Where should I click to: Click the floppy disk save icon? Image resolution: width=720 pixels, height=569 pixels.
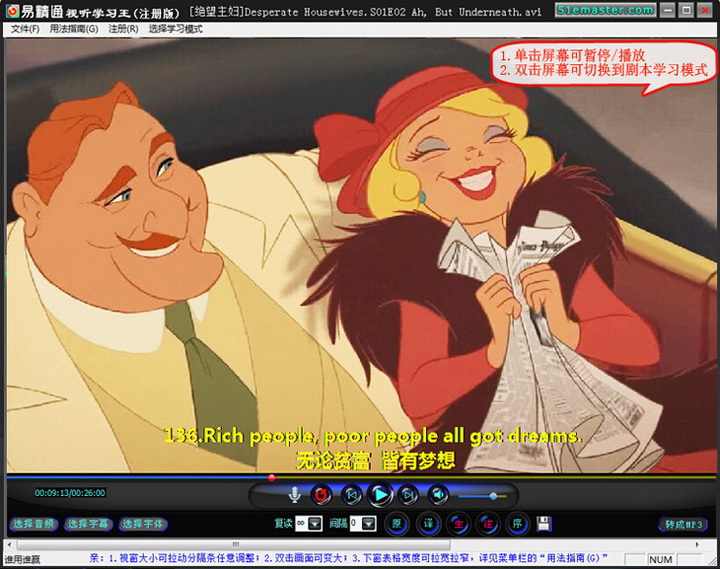544,524
